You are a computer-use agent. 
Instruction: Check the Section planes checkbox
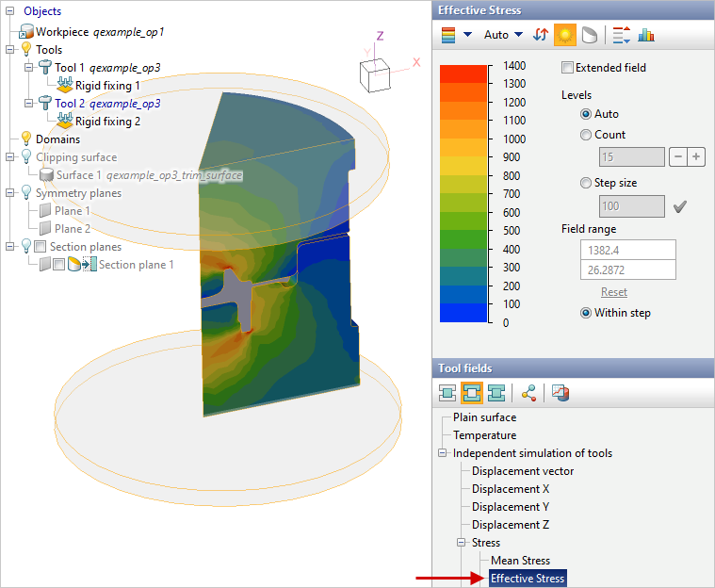point(41,247)
